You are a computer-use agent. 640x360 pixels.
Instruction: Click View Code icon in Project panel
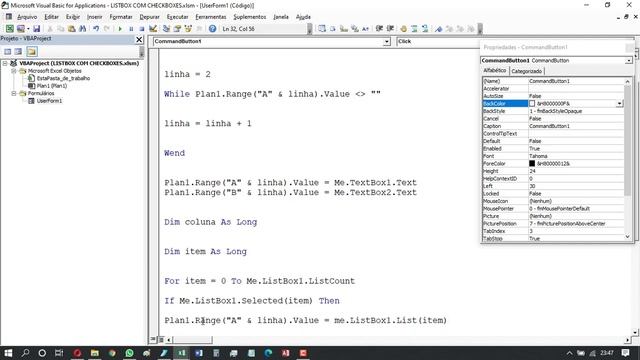pyautogui.click(x=8, y=51)
